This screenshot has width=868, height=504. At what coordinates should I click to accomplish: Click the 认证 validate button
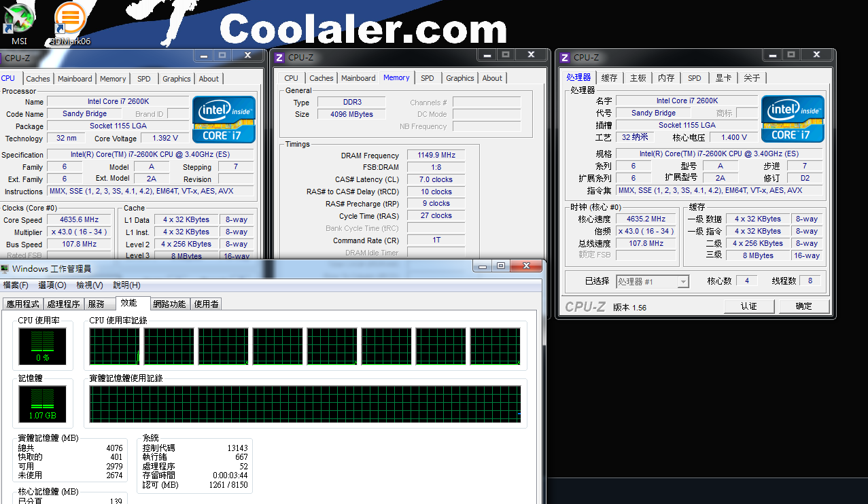pyautogui.click(x=749, y=306)
